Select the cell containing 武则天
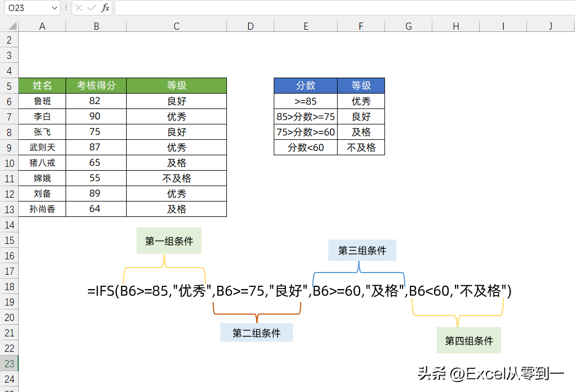The width and height of the screenshot is (575, 392). click(42, 147)
